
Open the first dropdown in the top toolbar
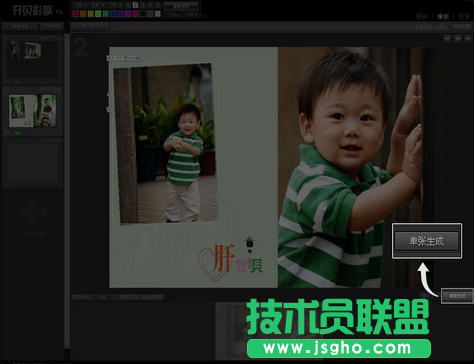point(81,5)
